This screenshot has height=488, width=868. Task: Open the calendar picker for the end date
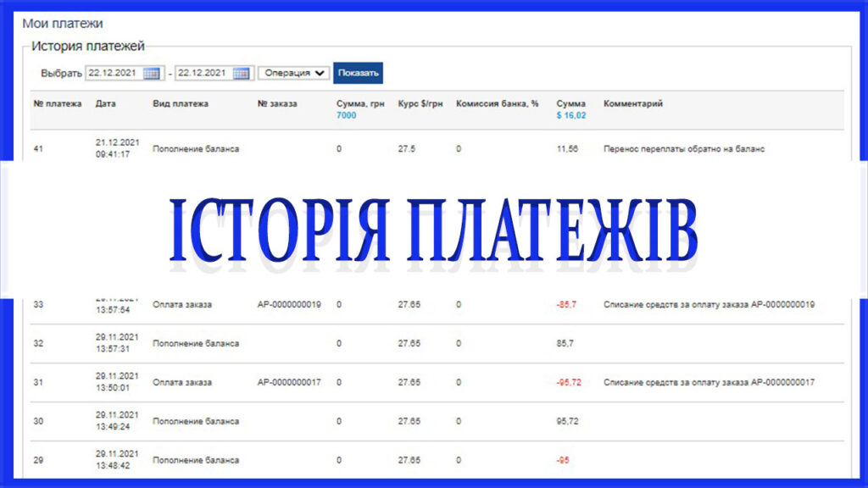(x=242, y=74)
